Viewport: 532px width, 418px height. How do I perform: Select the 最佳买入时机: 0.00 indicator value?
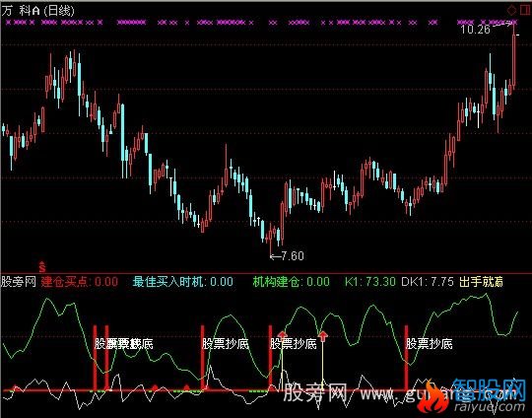tap(183, 282)
